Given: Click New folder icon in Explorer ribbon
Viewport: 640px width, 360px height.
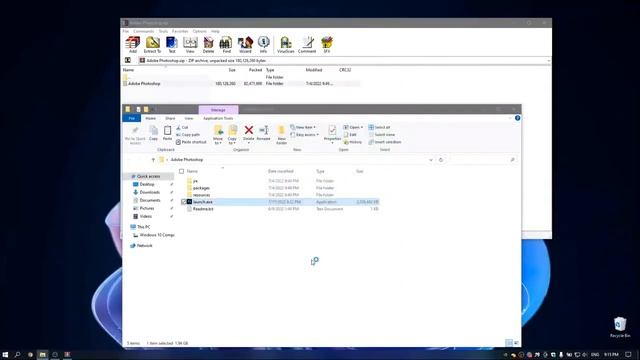Looking at the screenshot, I should pos(281,135).
